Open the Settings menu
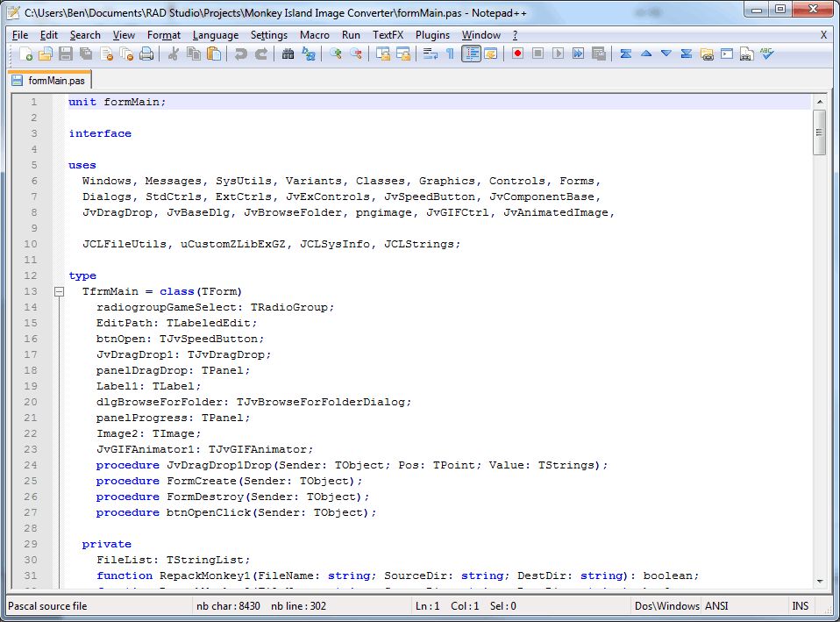The height and width of the screenshot is (622, 840). point(269,35)
